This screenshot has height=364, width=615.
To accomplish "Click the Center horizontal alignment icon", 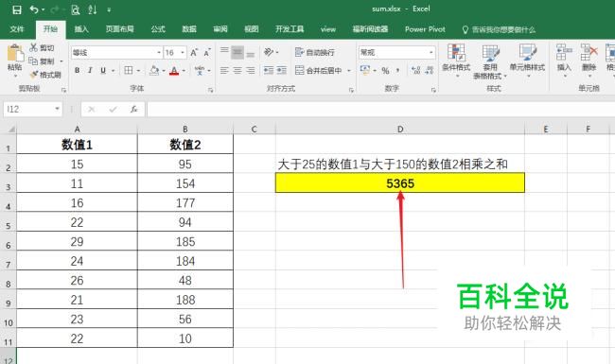I will tap(237, 71).
